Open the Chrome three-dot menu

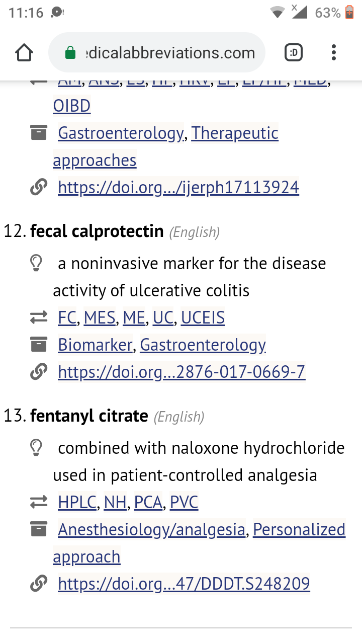click(334, 52)
